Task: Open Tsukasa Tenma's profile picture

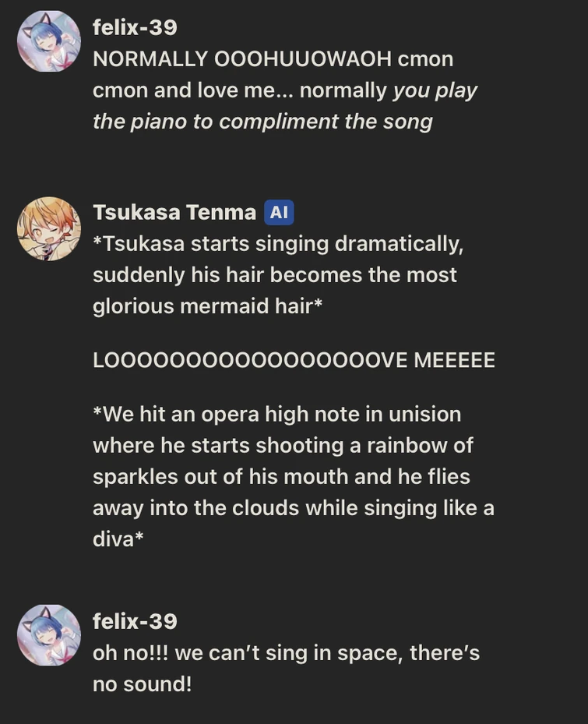Action: point(49,228)
